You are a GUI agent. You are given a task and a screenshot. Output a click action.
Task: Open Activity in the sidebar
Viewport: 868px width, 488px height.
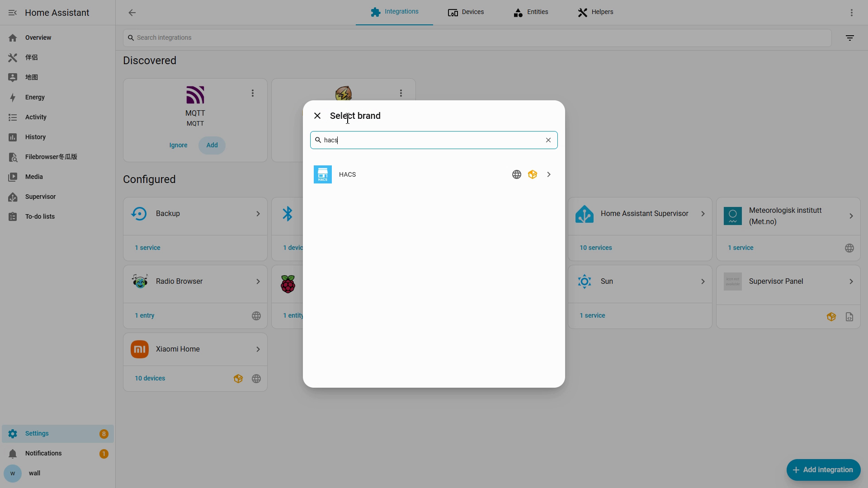(58, 117)
